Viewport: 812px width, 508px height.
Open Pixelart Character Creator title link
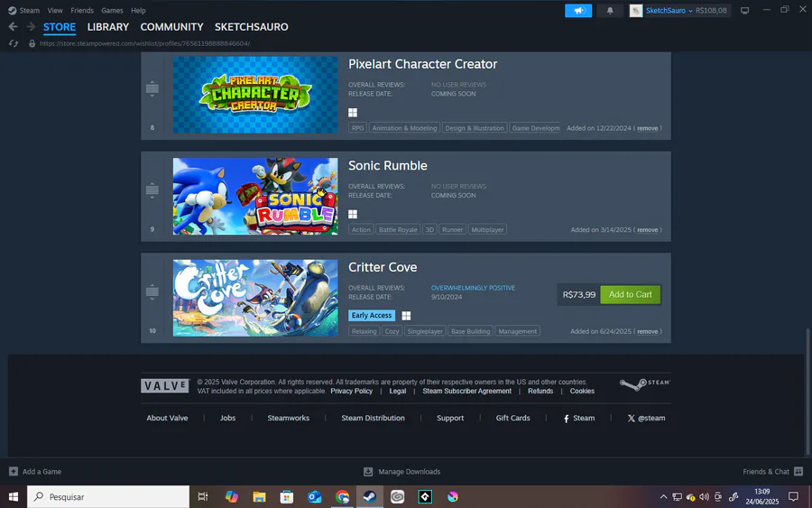(422, 64)
